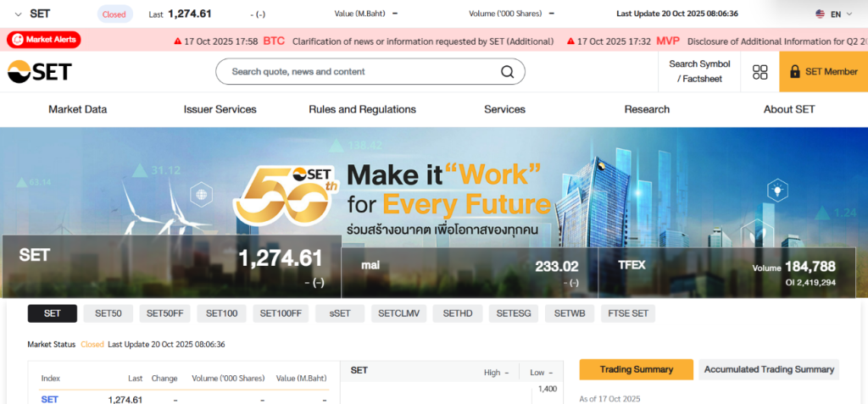Click the red triangle BTC alert icon
The height and width of the screenshot is (404, 868).
point(177,41)
